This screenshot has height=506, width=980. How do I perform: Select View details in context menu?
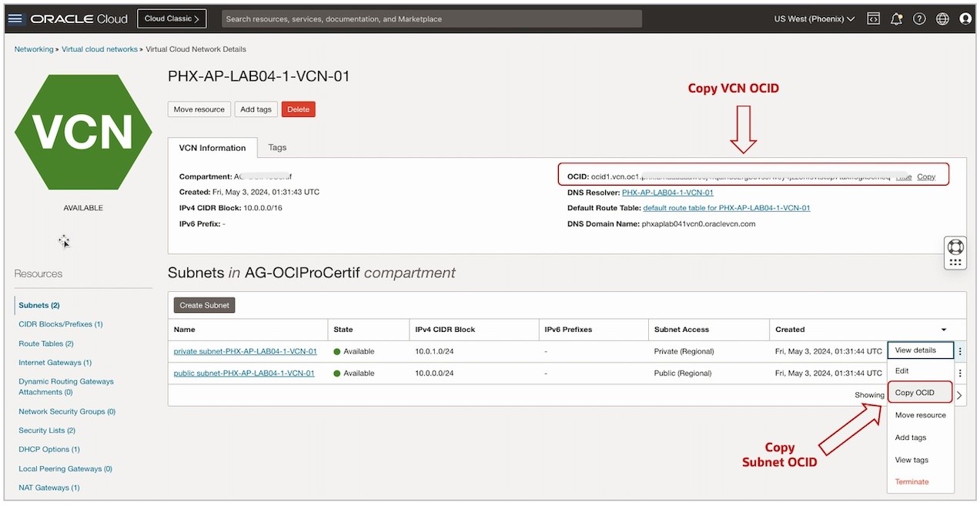pyautogui.click(x=921, y=350)
